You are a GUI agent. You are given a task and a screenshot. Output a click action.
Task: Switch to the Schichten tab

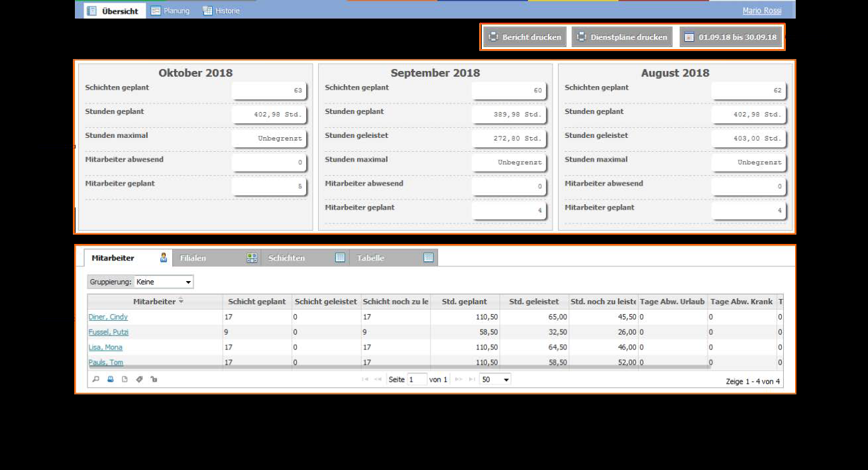coord(305,258)
